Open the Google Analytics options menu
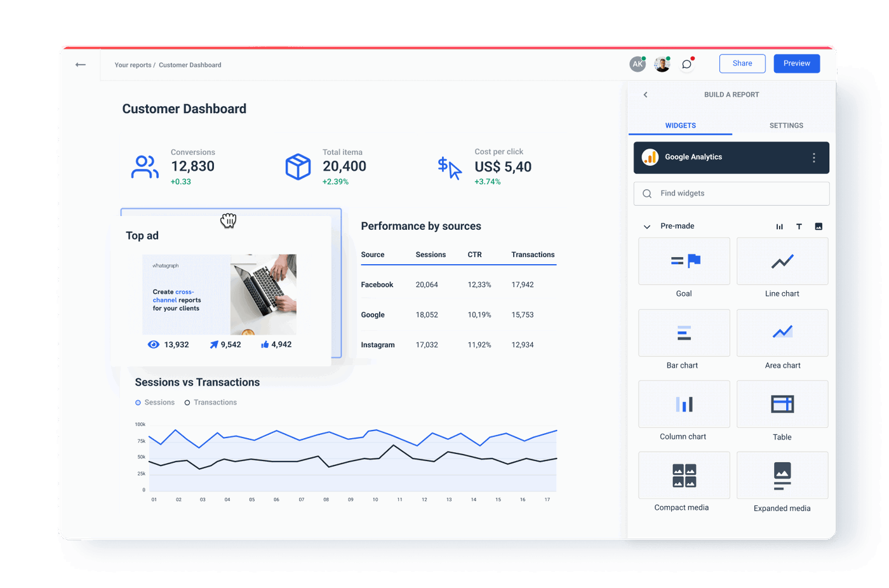The width and height of the screenshot is (889, 588). pyautogui.click(x=813, y=157)
